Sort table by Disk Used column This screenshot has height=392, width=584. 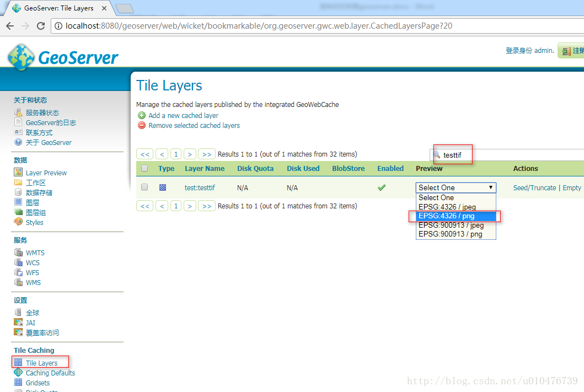[303, 168]
